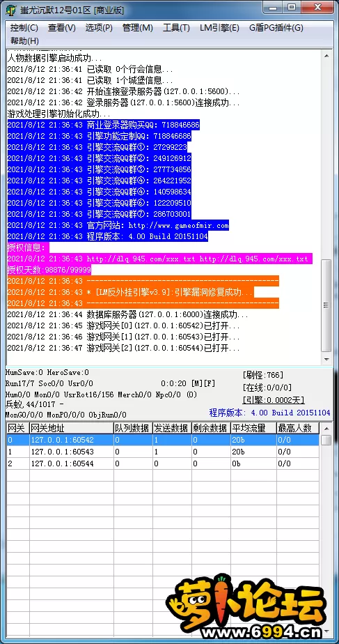
Task: Click the HumSave:0 HeroSave:0 status line
Action: (x=47, y=372)
